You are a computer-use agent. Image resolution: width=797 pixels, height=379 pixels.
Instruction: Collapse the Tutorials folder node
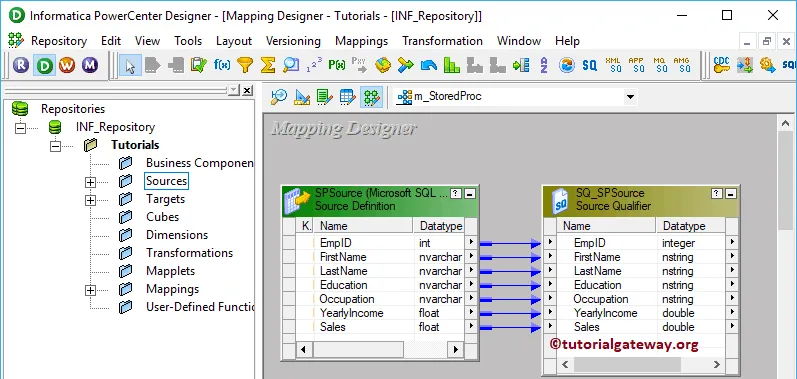pyautogui.click(x=55, y=146)
